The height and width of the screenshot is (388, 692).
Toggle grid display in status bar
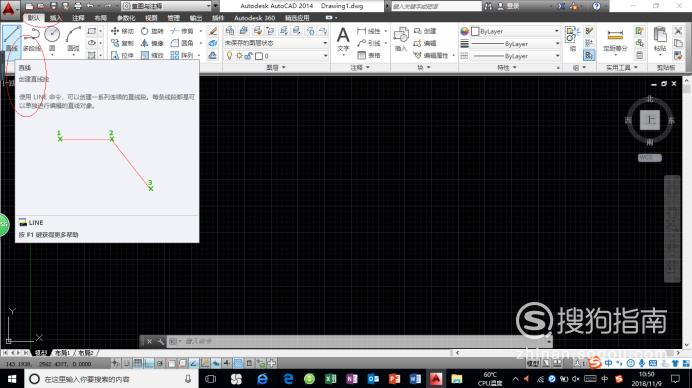(138, 363)
